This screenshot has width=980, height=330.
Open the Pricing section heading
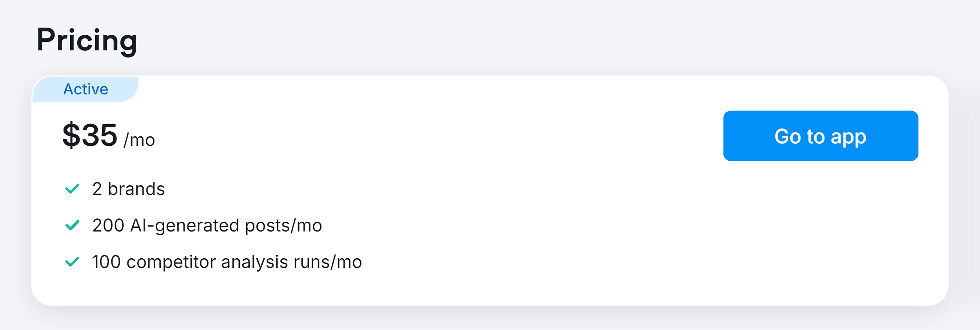click(87, 41)
